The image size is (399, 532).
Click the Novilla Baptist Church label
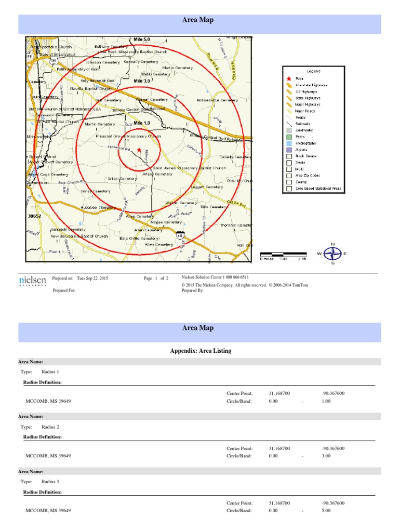tap(90, 88)
